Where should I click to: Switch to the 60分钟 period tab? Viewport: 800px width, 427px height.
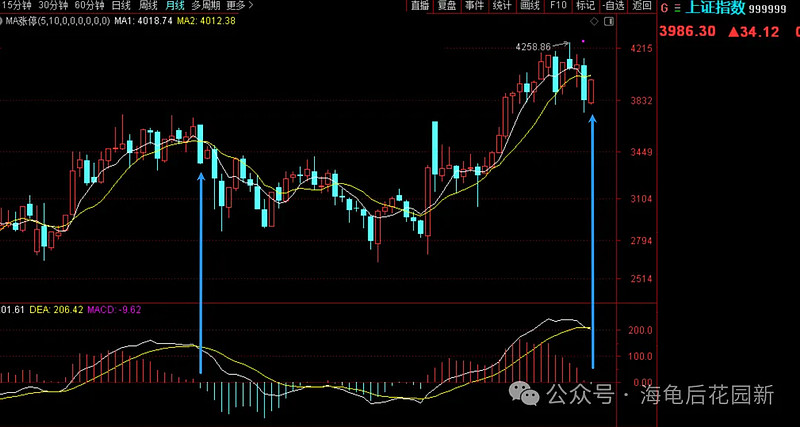(89, 6)
